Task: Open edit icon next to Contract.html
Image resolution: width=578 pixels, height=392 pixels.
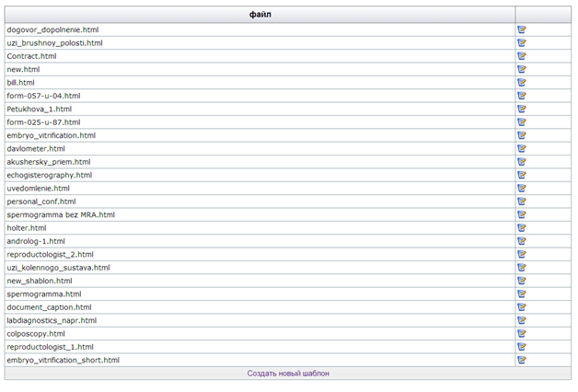Action: [x=522, y=56]
